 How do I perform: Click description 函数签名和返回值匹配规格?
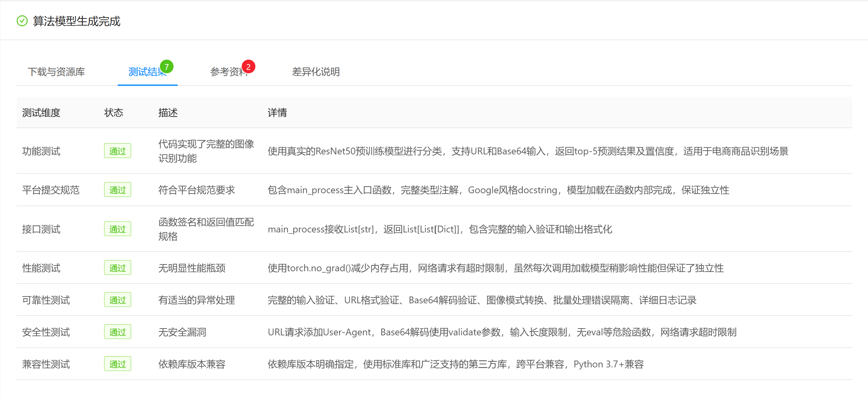click(206, 229)
